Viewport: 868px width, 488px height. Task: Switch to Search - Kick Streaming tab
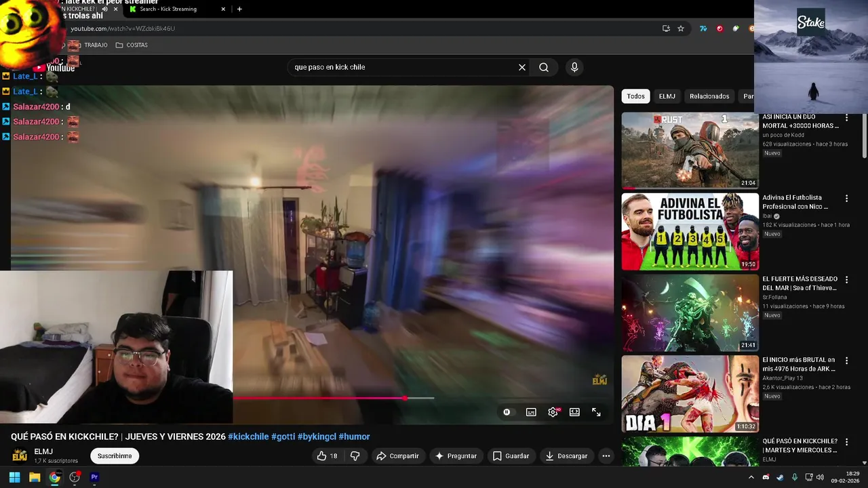pyautogui.click(x=170, y=9)
